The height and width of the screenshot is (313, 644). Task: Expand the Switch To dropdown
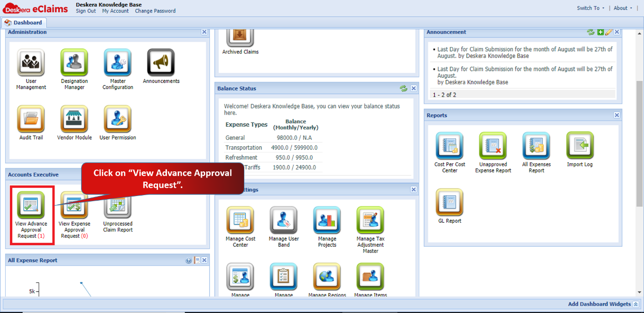pyautogui.click(x=590, y=8)
